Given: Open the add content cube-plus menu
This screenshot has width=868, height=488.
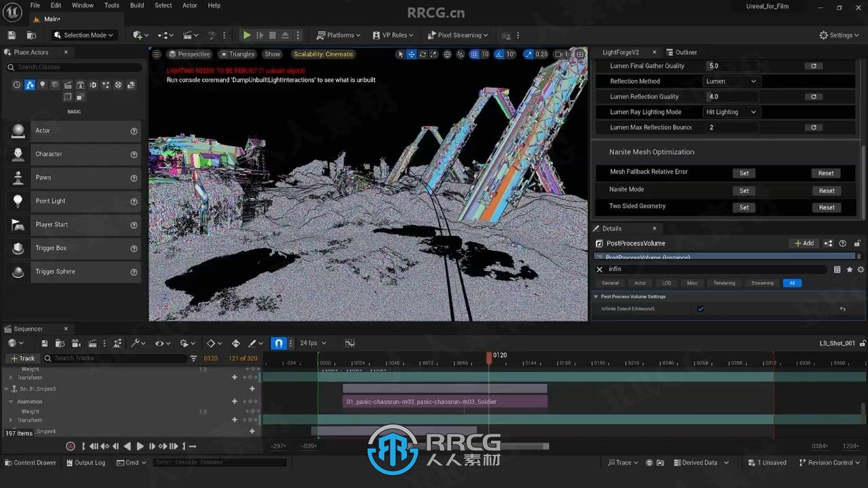Looking at the screenshot, I should coord(140,35).
